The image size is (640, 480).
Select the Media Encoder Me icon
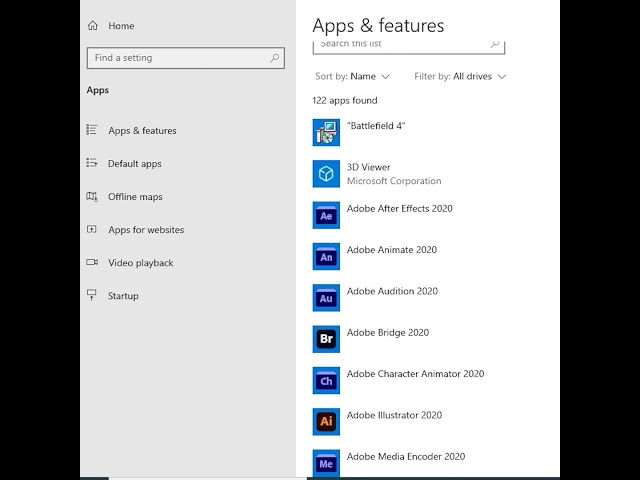click(x=326, y=463)
